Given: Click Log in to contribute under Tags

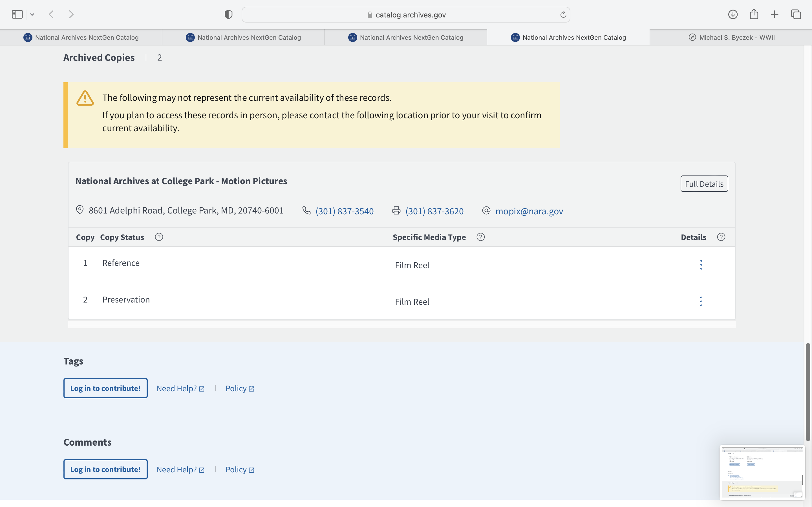Looking at the screenshot, I should click(105, 388).
